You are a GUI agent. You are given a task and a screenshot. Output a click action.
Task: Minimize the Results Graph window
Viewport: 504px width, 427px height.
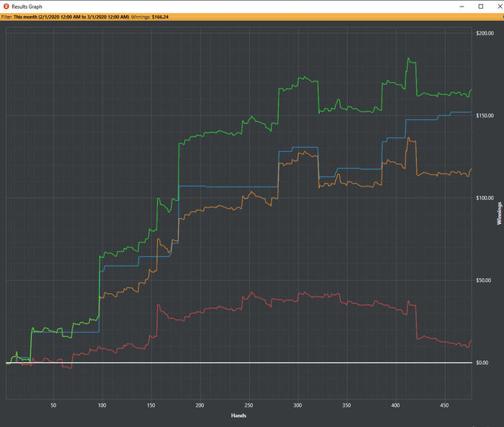coord(462,6)
